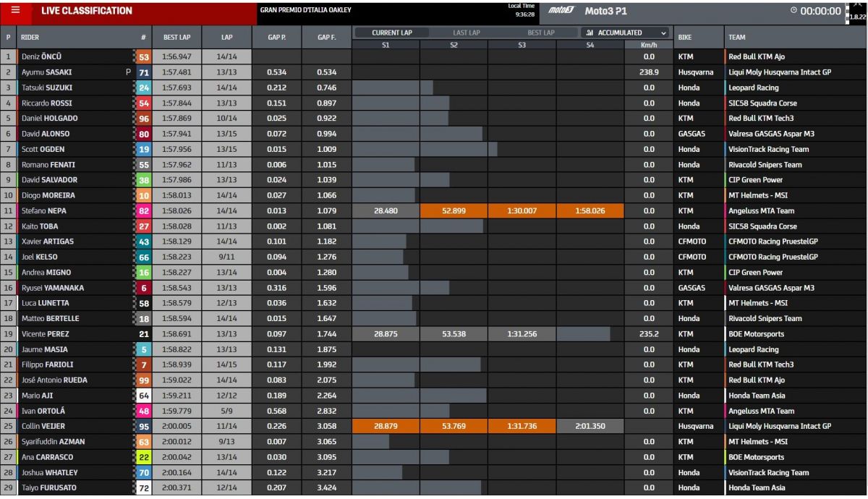Select rider Kaito TOBA
The height and width of the screenshot is (499, 868).
pyautogui.click(x=41, y=226)
